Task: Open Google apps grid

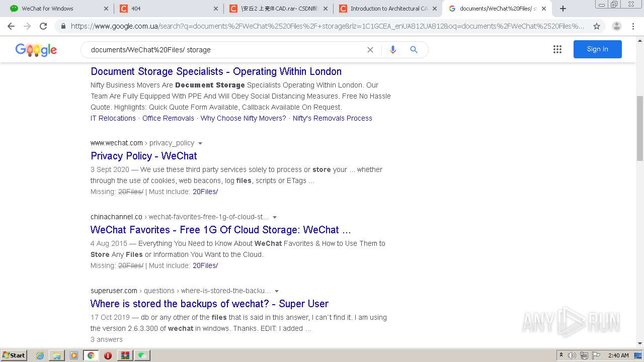Action: (557, 49)
